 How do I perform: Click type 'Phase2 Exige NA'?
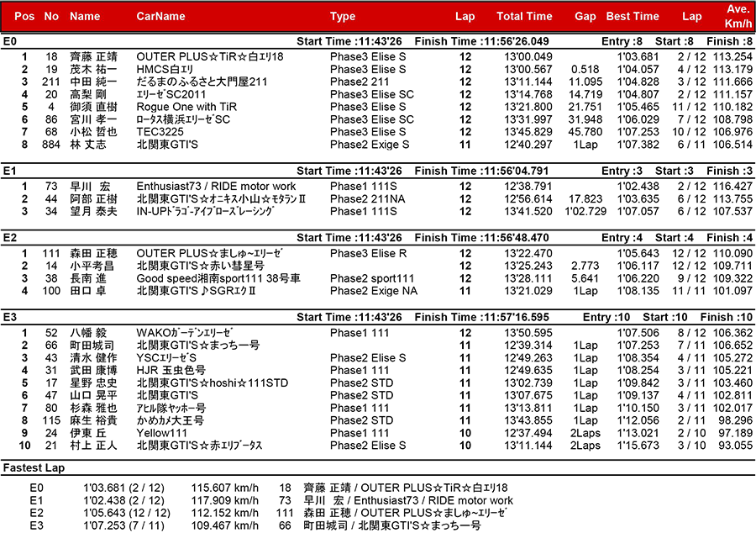374,292
